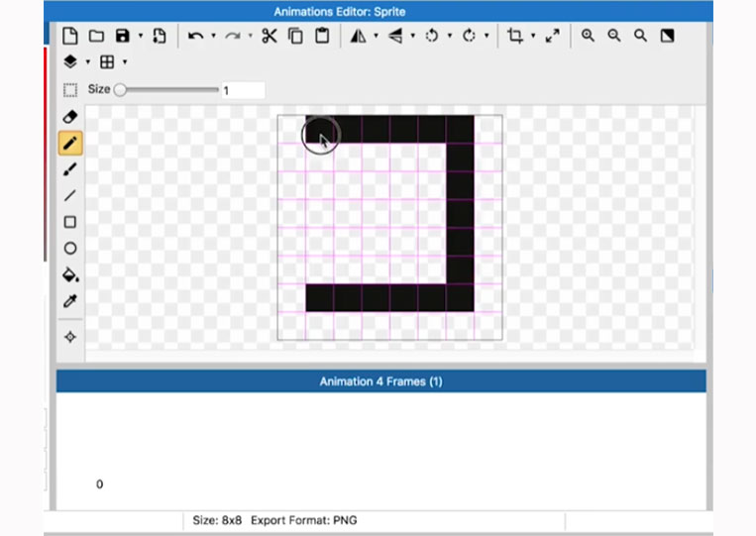Toggle the grid display icon
This screenshot has height=536, width=756.
pyautogui.click(x=107, y=61)
